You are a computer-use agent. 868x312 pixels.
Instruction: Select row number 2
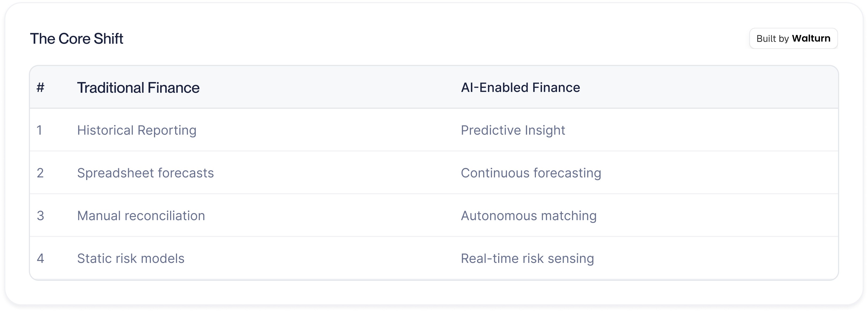[40, 173]
